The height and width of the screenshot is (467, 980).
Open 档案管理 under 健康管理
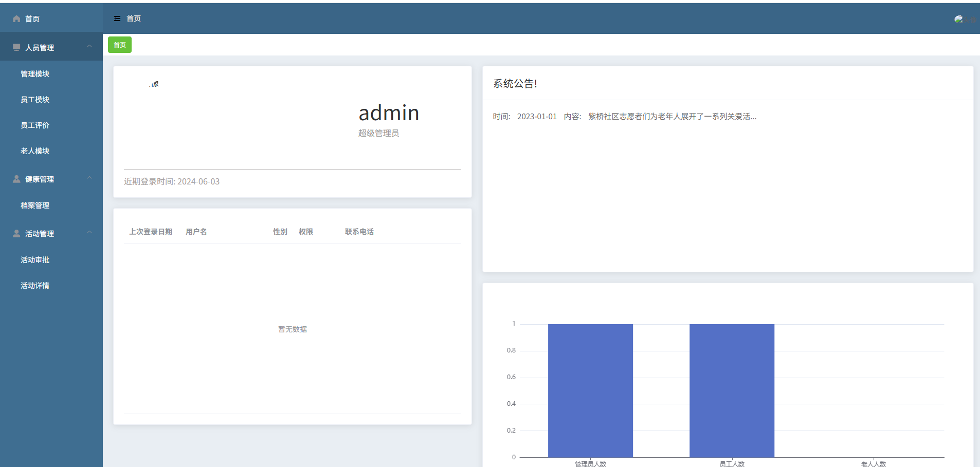(35, 206)
